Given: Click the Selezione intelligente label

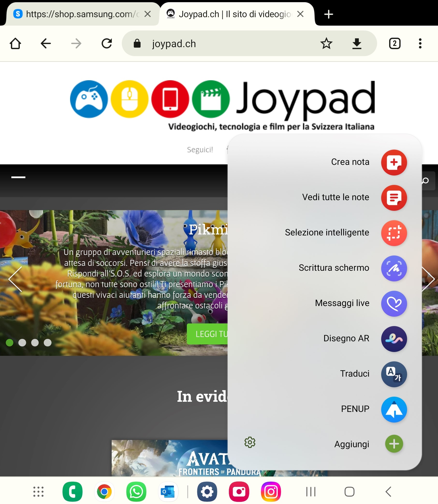Looking at the screenshot, I should (x=327, y=233).
